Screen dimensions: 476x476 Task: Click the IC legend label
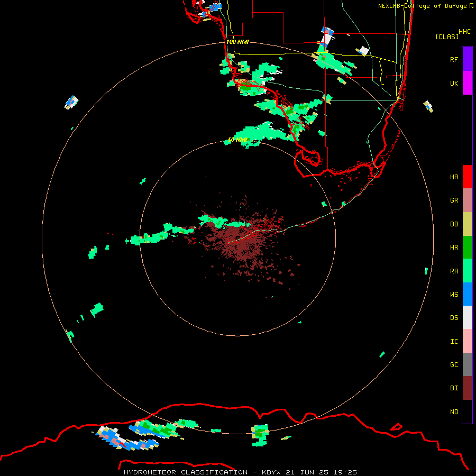[454, 342]
